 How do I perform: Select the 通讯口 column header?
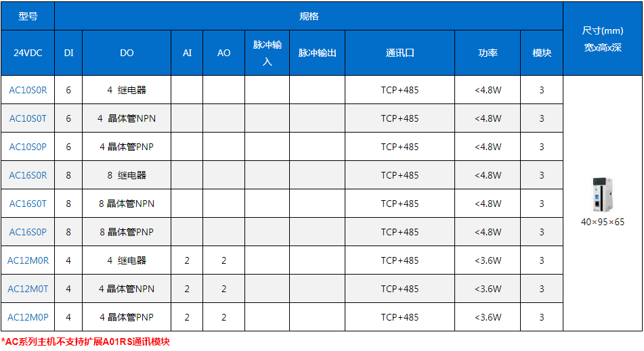point(400,53)
